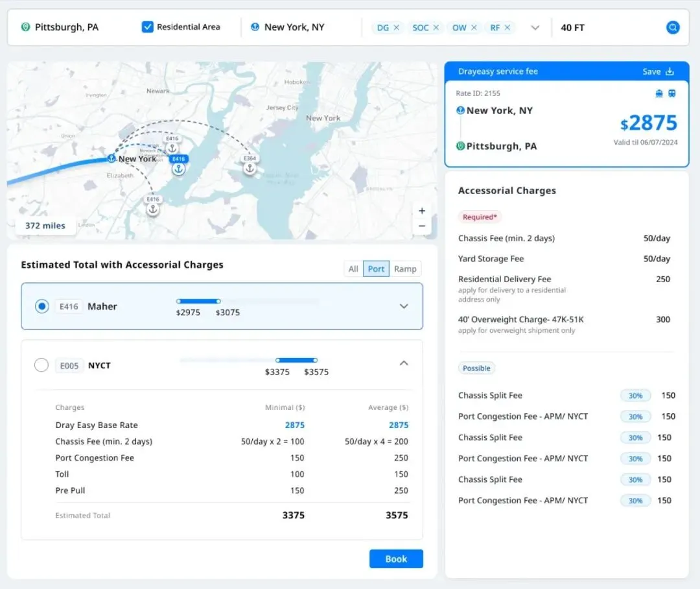The width and height of the screenshot is (700, 589).
Task: Click the blue search icon button
Action: [x=673, y=27]
